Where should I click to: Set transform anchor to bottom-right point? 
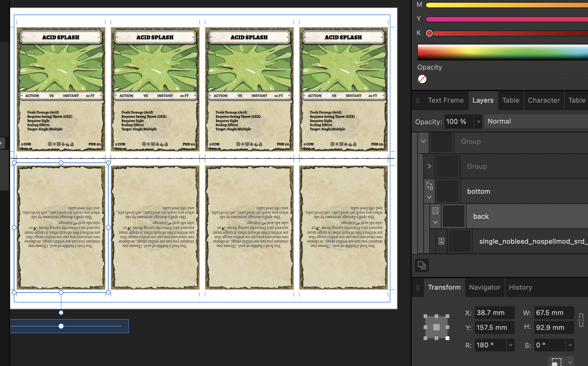[x=447, y=338]
